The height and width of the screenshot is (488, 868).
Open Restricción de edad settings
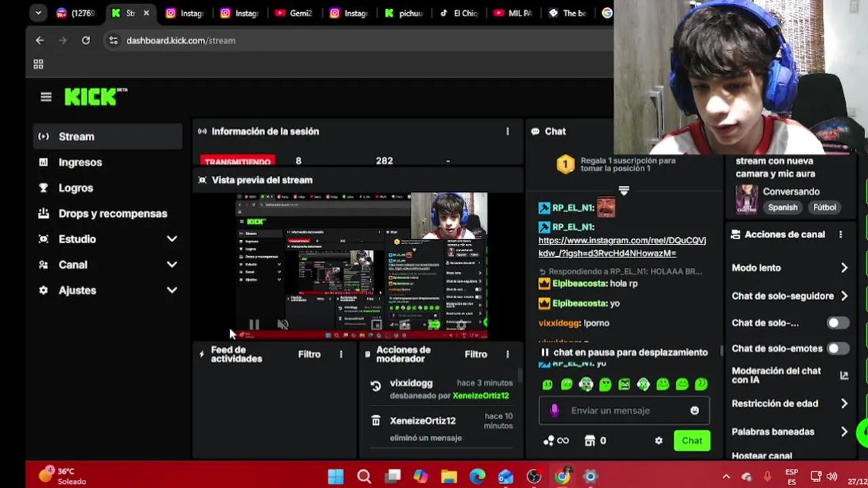(791, 403)
